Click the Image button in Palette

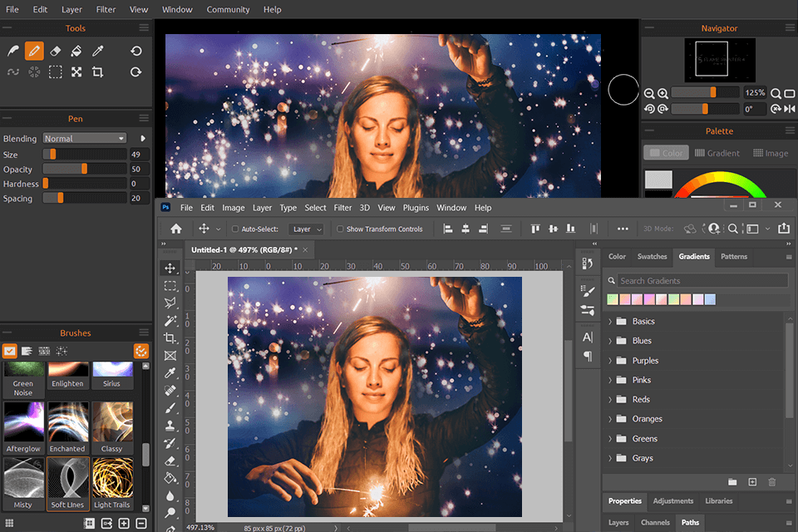[x=771, y=153]
